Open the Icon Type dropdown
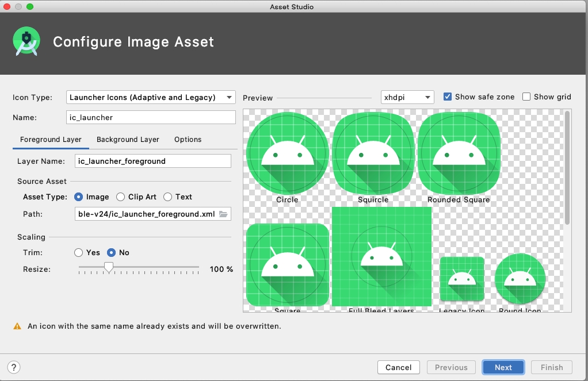The image size is (588, 381). pyautogui.click(x=151, y=98)
